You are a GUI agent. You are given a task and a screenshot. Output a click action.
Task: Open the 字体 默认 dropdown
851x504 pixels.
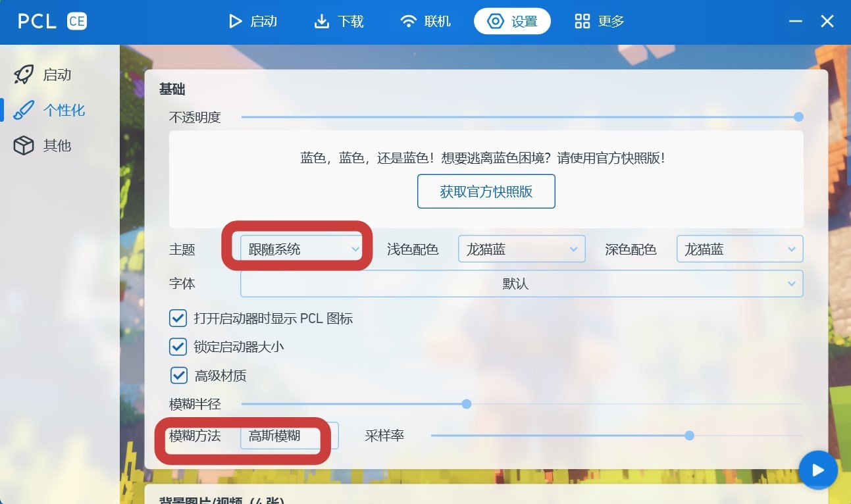(x=521, y=284)
